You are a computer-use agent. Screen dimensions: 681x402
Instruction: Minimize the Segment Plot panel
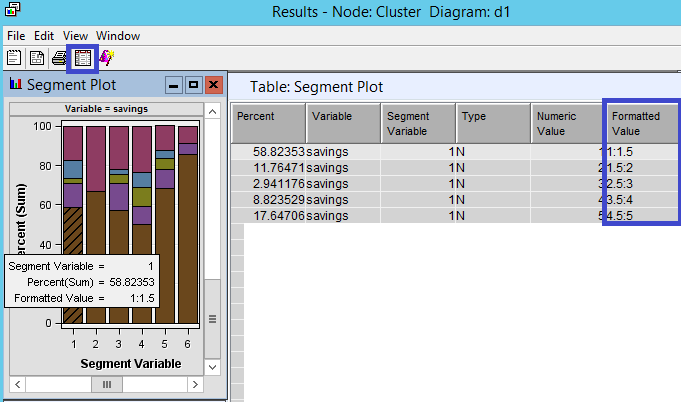[x=173, y=85]
